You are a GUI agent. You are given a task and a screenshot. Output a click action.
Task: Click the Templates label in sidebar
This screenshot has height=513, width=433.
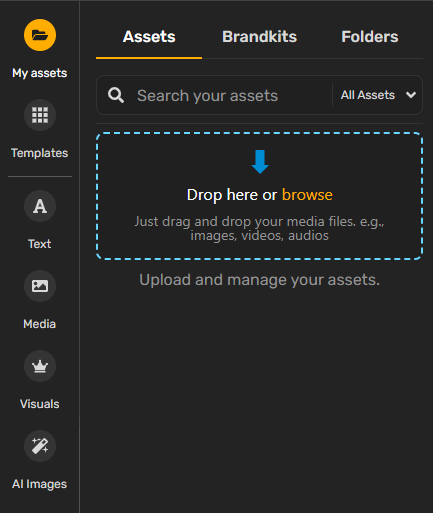(x=40, y=153)
